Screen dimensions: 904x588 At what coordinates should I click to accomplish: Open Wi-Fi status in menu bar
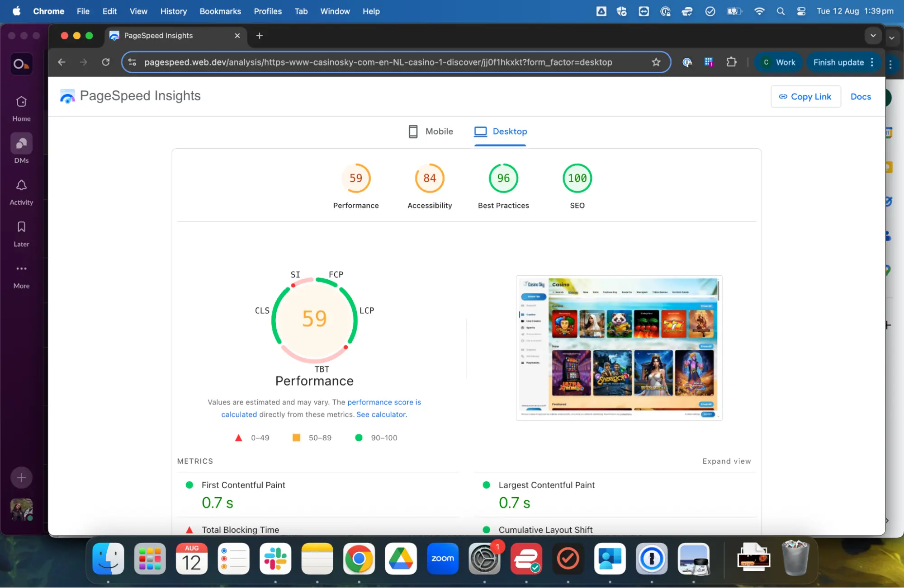759,11
